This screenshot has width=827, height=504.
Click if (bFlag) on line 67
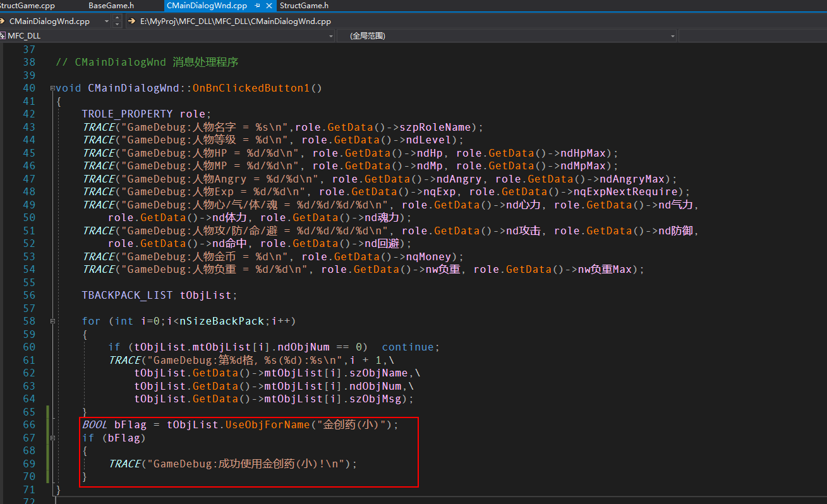coord(114,438)
